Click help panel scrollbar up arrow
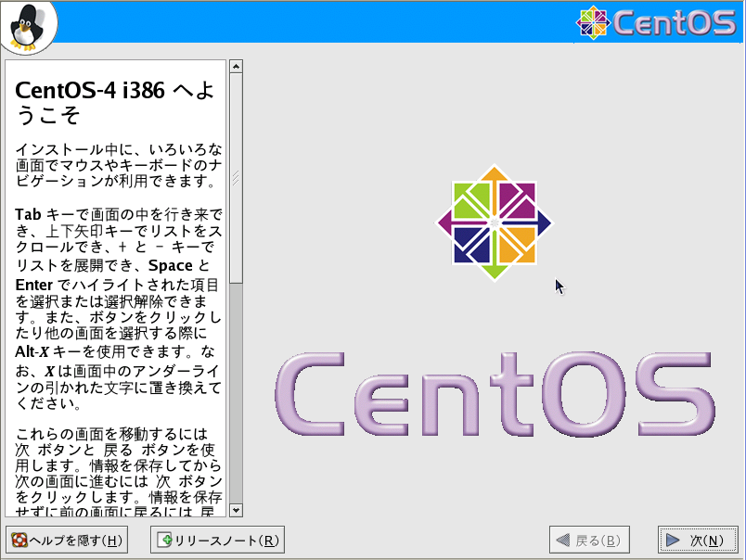Screen dimensions: 746x560 tap(236, 67)
